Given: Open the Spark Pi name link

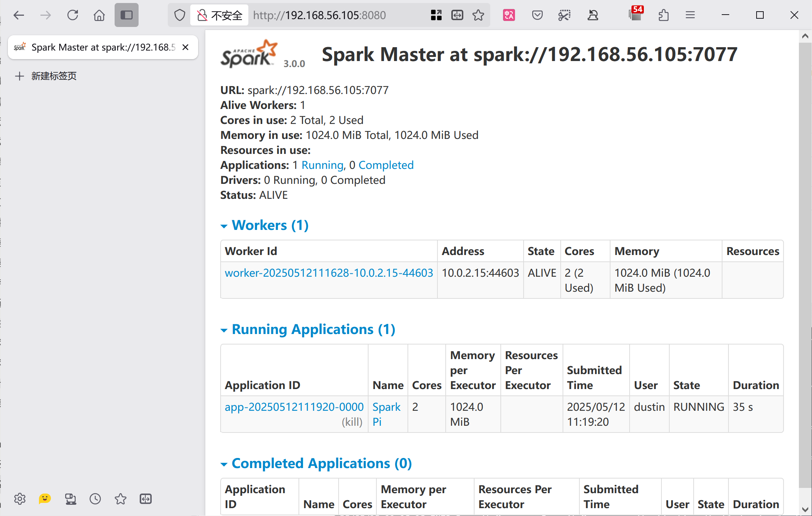Looking at the screenshot, I should (x=387, y=415).
